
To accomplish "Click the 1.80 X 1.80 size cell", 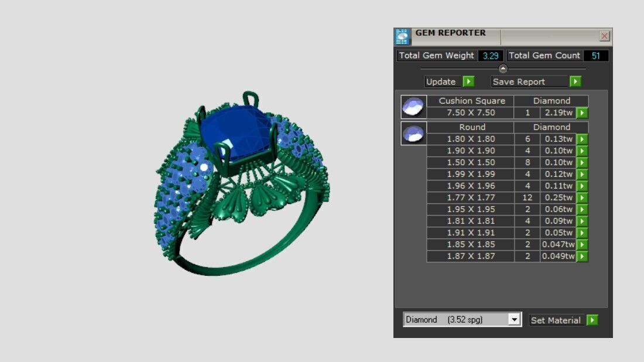I will [471, 139].
